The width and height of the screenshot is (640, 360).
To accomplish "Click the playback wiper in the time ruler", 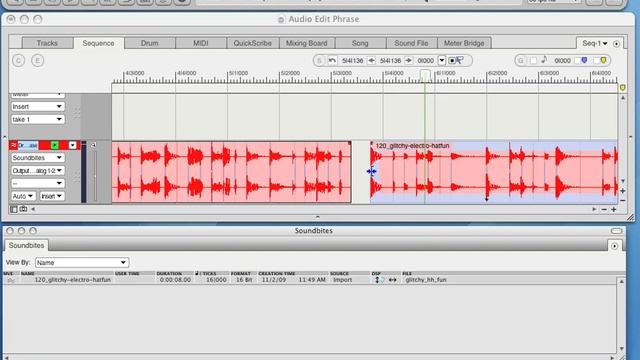I will (425, 75).
